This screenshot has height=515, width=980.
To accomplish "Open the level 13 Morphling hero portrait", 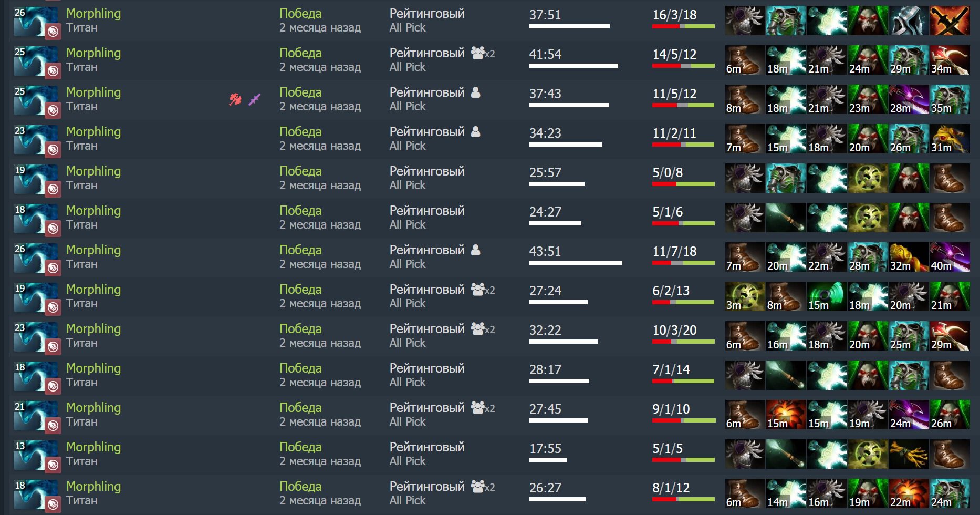I will [x=36, y=455].
